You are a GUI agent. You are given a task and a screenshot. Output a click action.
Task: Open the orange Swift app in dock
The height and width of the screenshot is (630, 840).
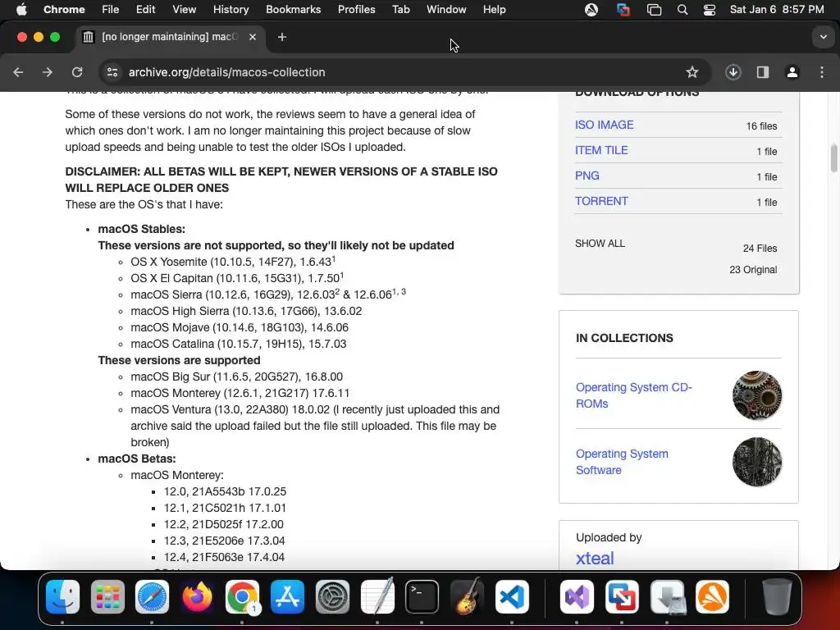point(712,596)
